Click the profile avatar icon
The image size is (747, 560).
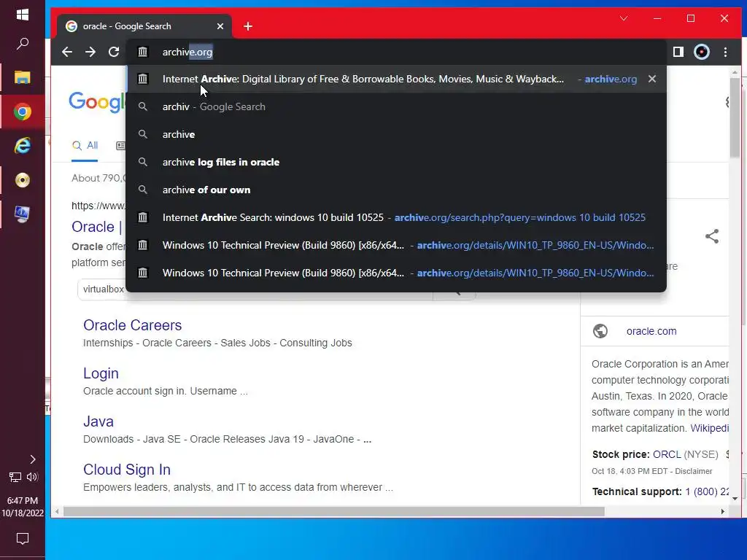coord(702,52)
